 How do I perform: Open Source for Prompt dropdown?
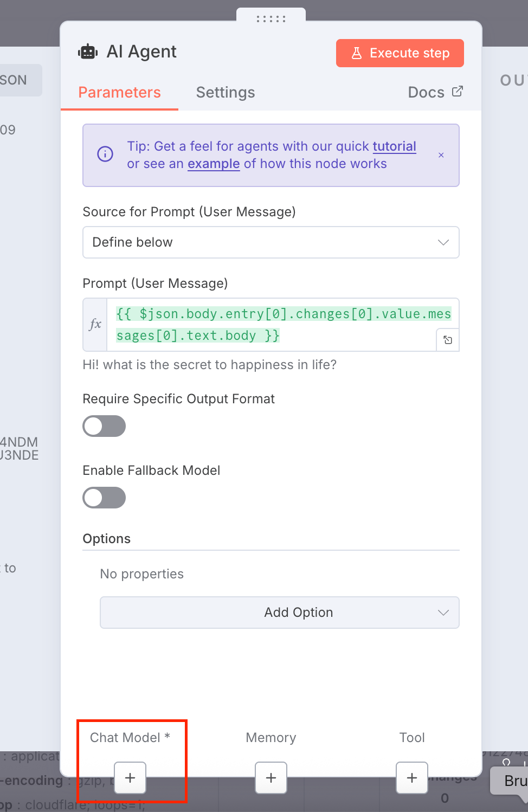271,242
